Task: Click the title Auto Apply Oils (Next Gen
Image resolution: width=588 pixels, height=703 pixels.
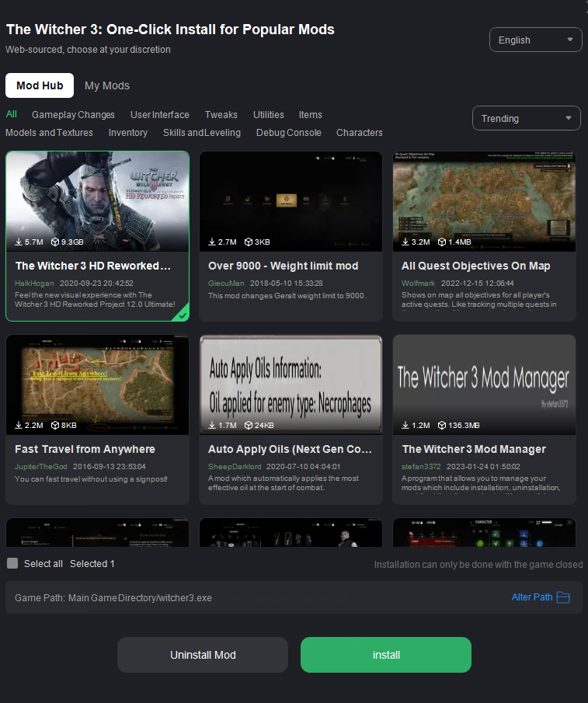Action: point(290,449)
